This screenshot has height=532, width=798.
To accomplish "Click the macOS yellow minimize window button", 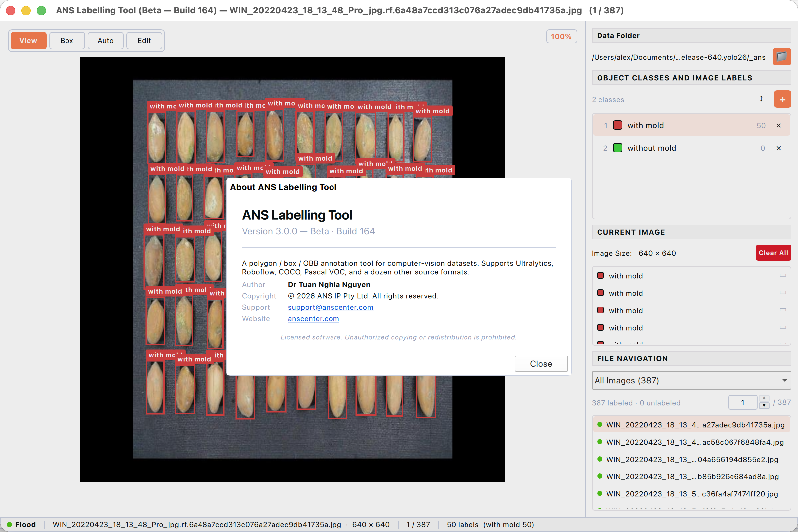I will click(26, 11).
